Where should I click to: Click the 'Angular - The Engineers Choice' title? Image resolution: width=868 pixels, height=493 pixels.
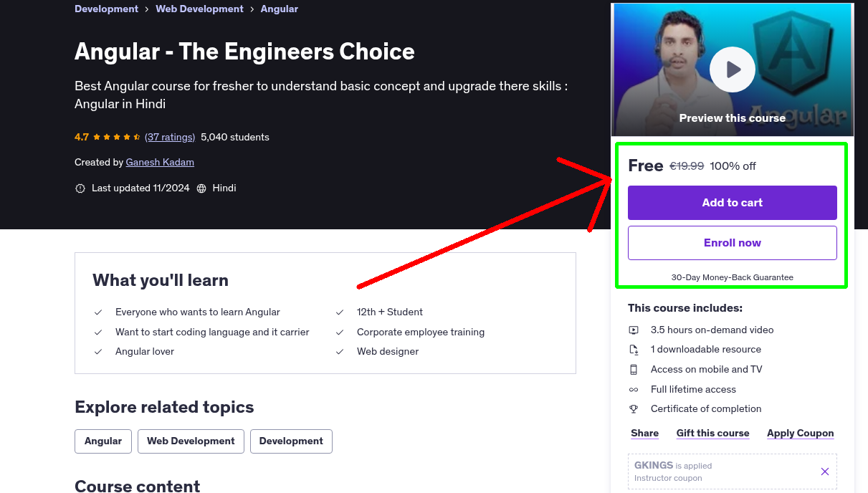click(244, 52)
